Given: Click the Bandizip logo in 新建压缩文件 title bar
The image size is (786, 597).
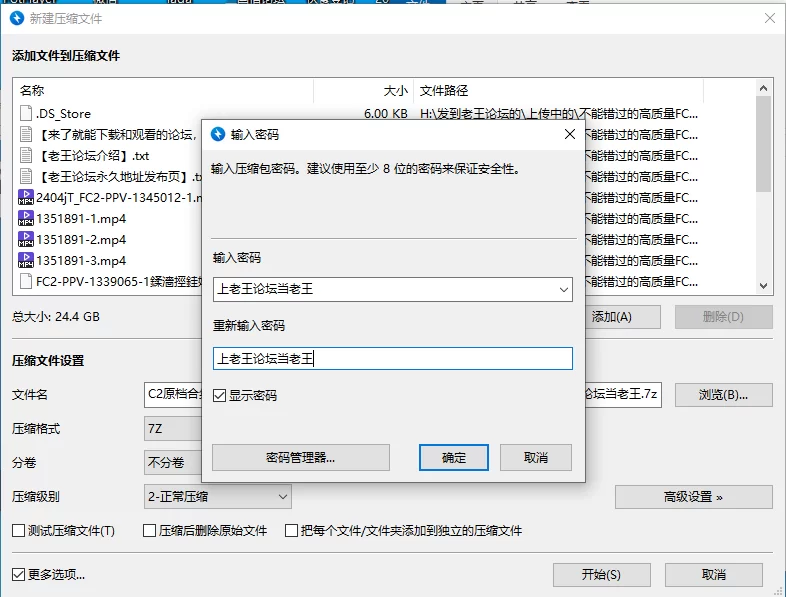Looking at the screenshot, I should [17, 18].
